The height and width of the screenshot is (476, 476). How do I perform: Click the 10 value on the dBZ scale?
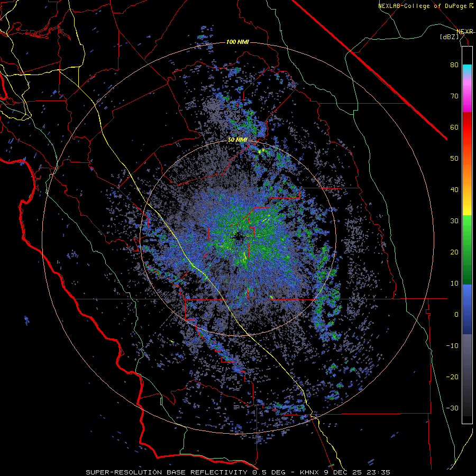tap(454, 283)
